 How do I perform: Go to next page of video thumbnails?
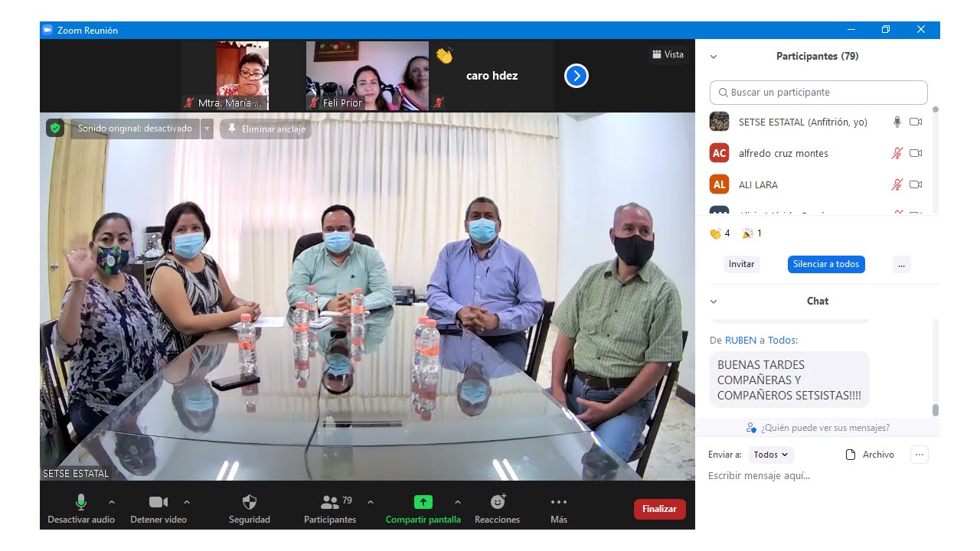click(x=577, y=76)
